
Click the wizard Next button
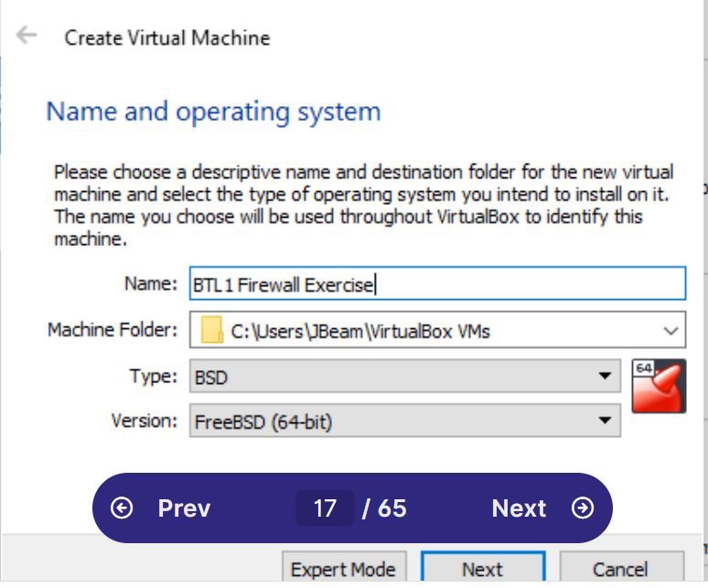[483, 568]
